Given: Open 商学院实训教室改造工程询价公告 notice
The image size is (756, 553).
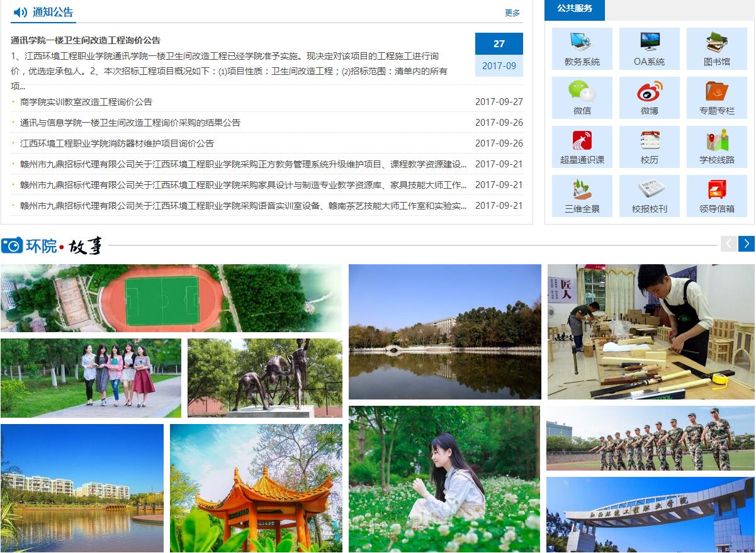Looking at the screenshot, I should coord(86,102).
